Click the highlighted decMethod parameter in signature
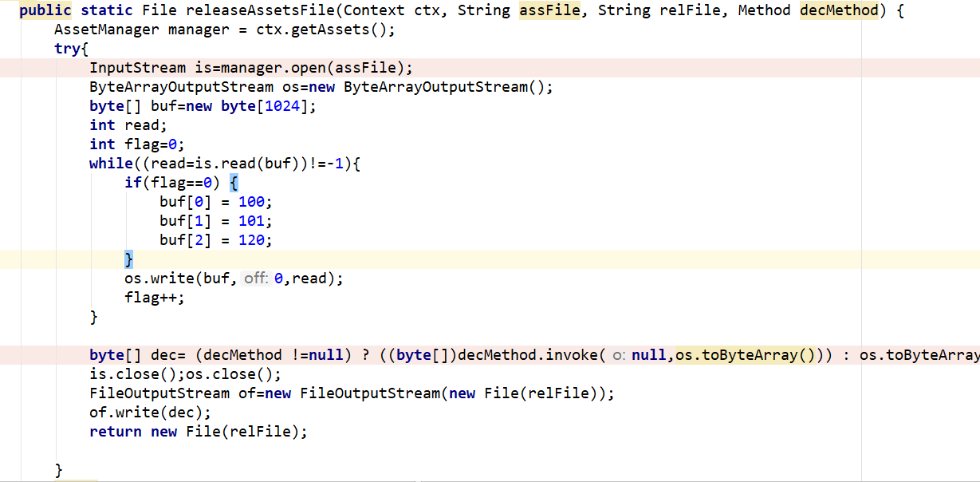 coord(839,10)
